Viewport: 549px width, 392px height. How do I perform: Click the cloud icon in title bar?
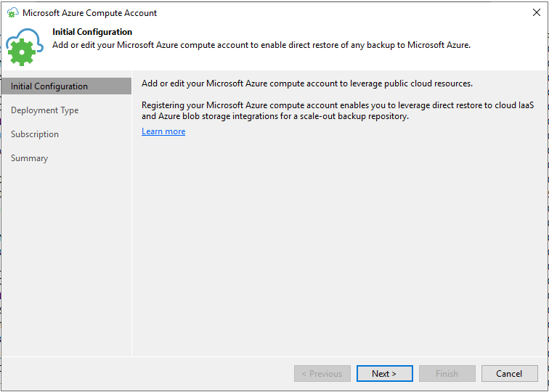pyautogui.click(x=12, y=13)
